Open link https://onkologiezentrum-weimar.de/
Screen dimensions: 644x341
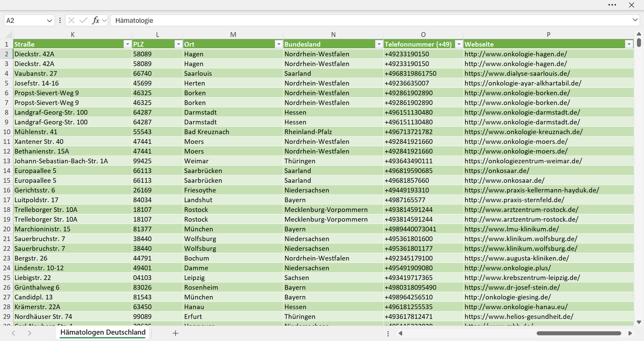click(x=523, y=161)
